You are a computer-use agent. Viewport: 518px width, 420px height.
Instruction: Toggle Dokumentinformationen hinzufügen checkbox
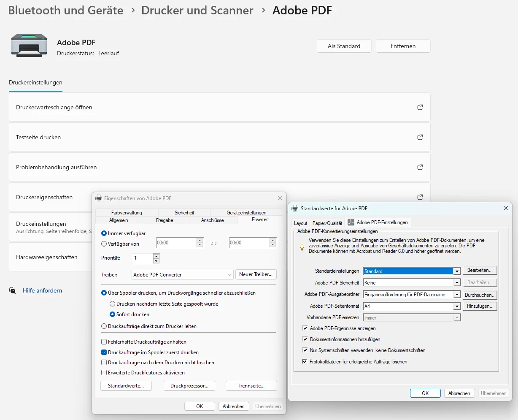tap(305, 339)
